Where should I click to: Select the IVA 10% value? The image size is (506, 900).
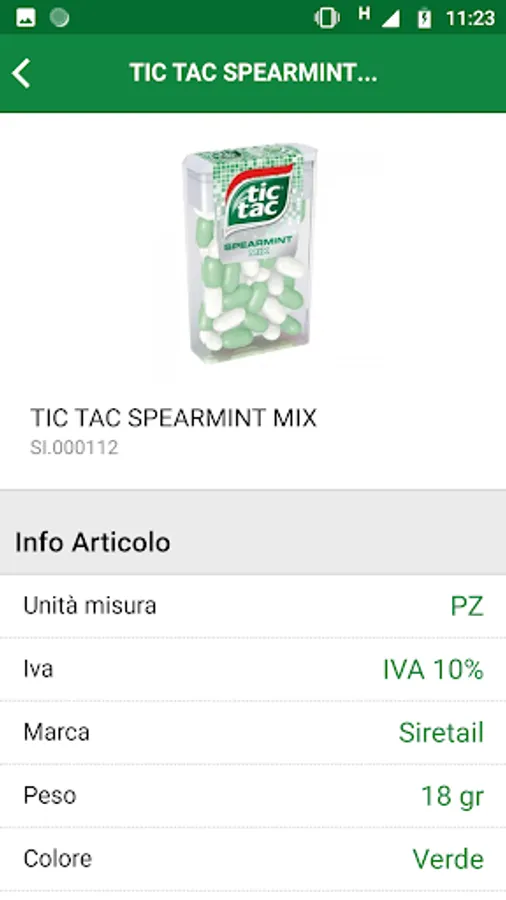tap(433, 670)
